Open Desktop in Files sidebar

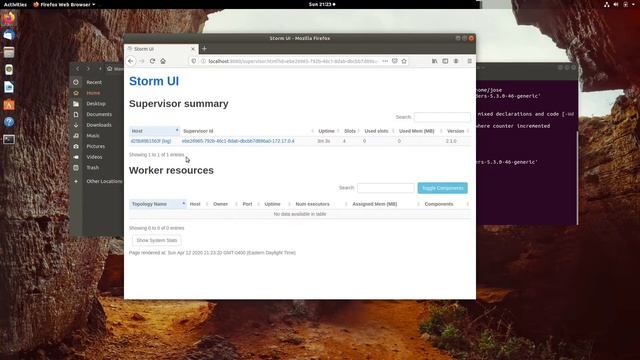[x=97, y=104]
